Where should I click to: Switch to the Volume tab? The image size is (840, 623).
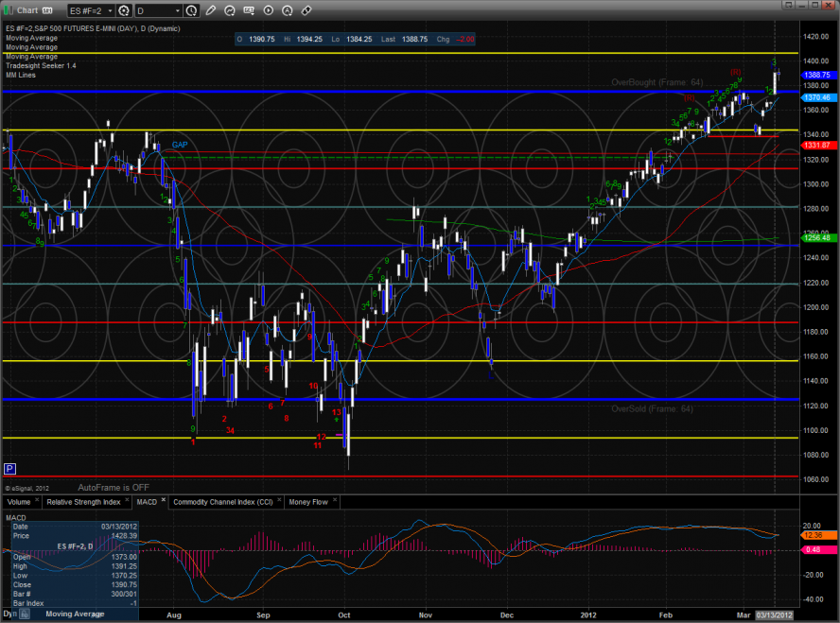(x=19, y=502)
